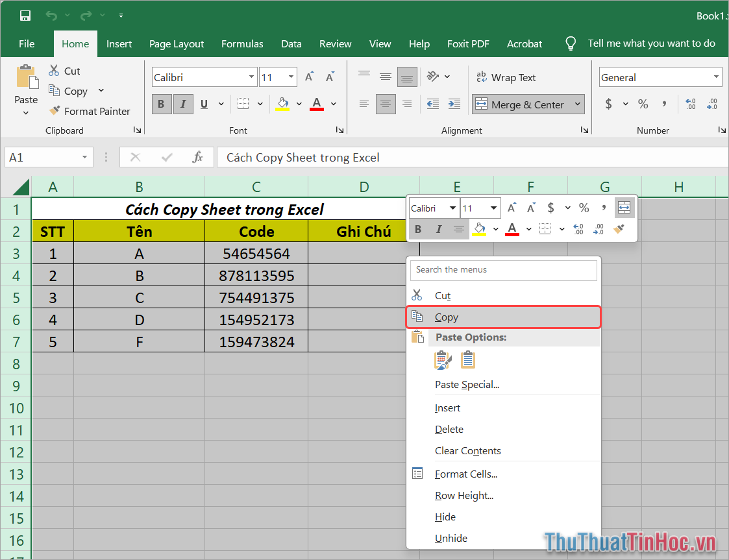729x560 pixels.
Task: Toggle Bottom Align in the Alignment group
Action: tap(407, 77)
